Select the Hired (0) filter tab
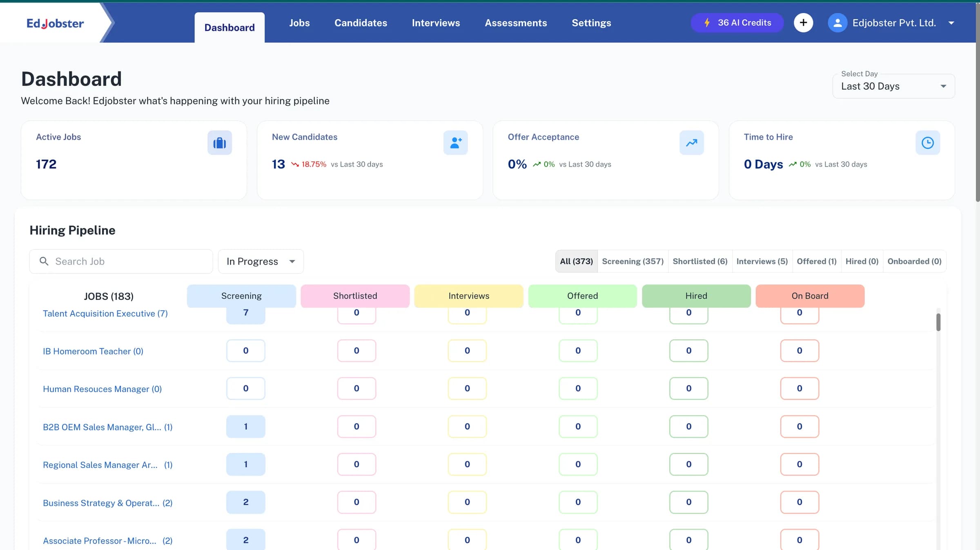980x550 pixels. (862, 261)
